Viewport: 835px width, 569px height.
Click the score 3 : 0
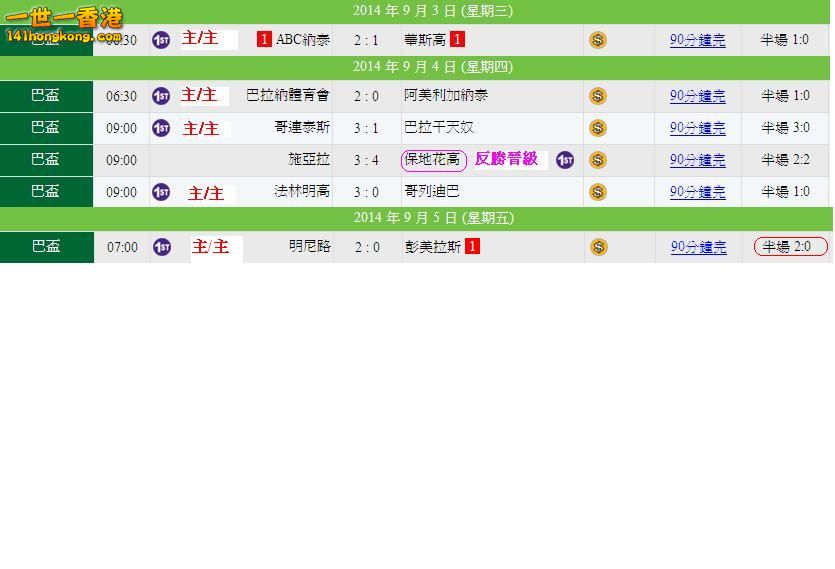[x=366, y=192]
